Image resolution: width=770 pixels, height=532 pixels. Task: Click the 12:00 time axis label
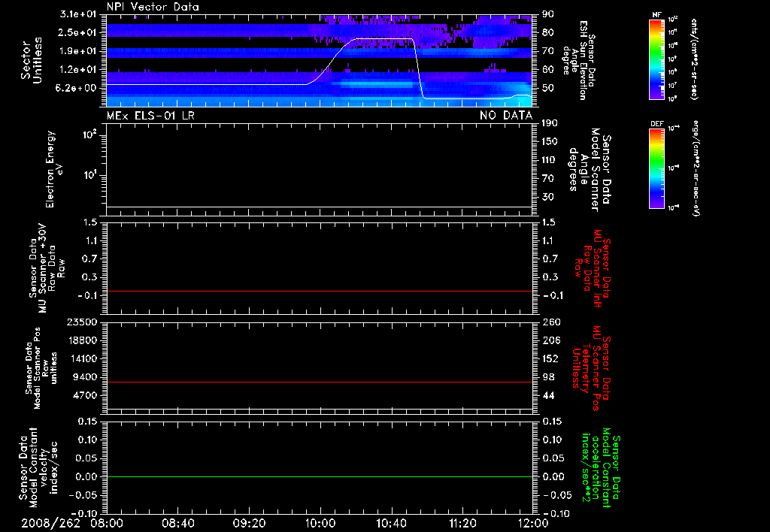(533, 523)
